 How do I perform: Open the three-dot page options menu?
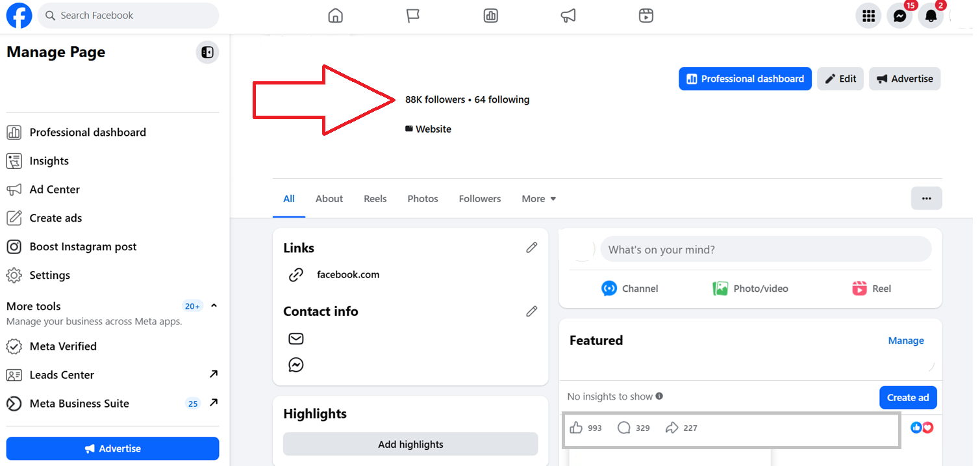pos(927,198)
